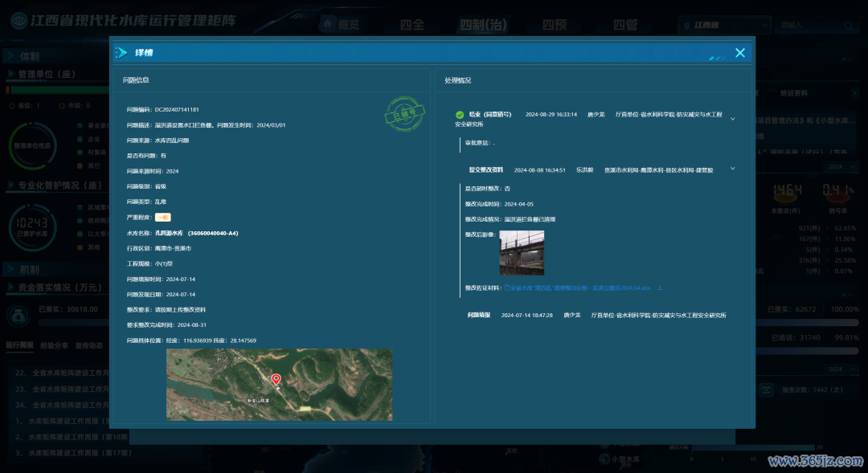Viewport: 868px width, 473px height.
Task: Click the 整改完成时间 value 2024-04-05
Action: 518,204
